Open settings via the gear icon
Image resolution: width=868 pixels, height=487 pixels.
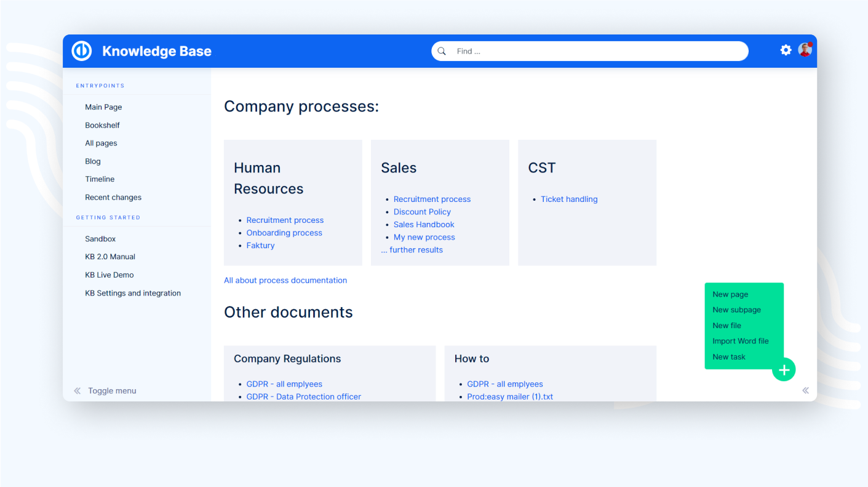786,50
